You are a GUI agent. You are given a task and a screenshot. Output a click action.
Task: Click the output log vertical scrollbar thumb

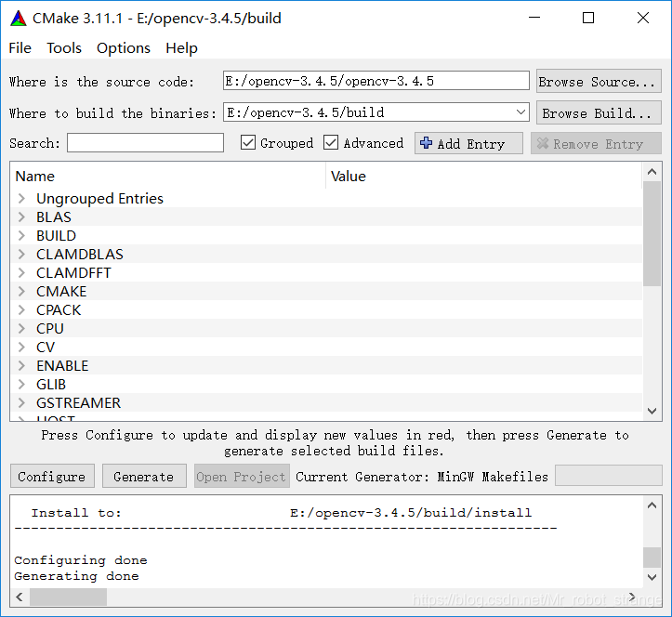pos(652,557)
